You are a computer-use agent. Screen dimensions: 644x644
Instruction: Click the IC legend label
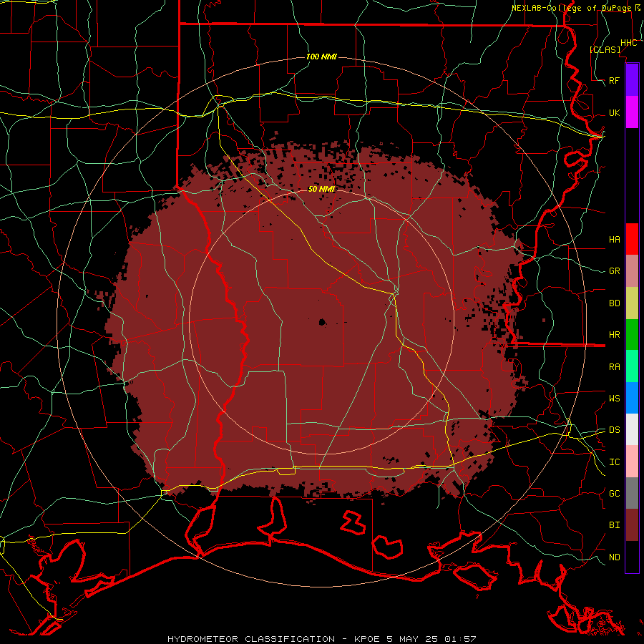point(614,462)
